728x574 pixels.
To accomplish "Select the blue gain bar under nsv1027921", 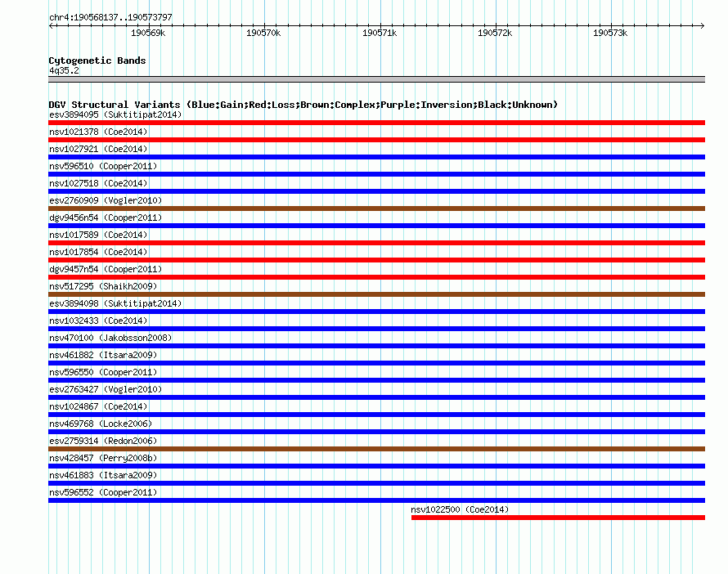I will (x=376, y=157).
